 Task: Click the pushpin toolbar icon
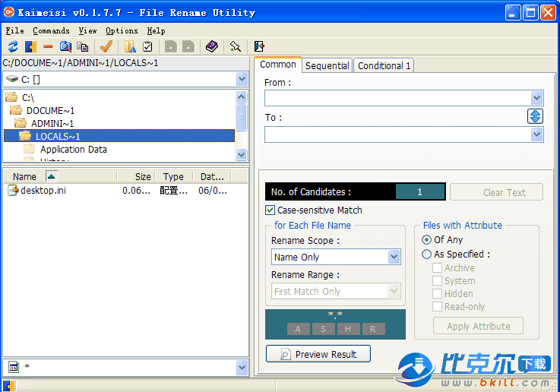pos(236,47)
